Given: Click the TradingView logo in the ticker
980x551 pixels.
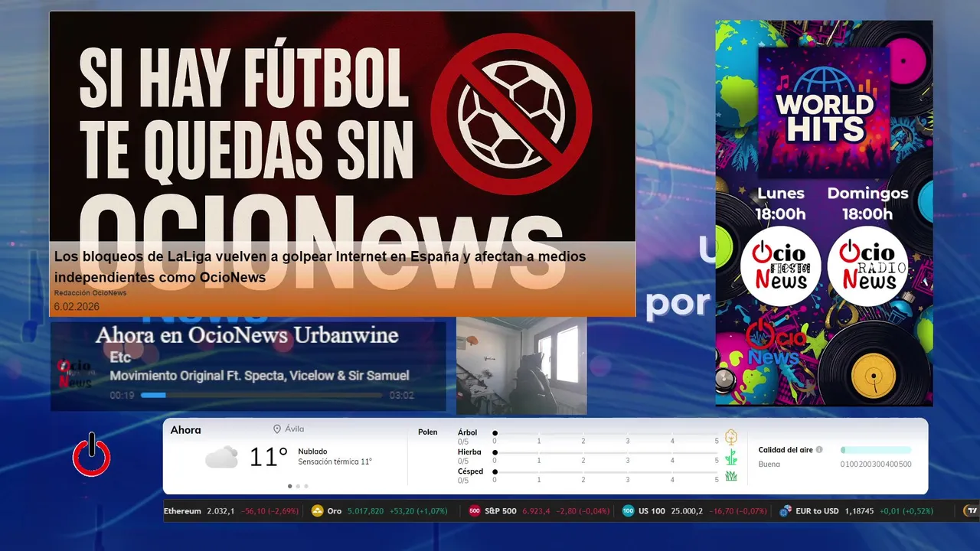Looking at the screenshot, I should 972,511.
